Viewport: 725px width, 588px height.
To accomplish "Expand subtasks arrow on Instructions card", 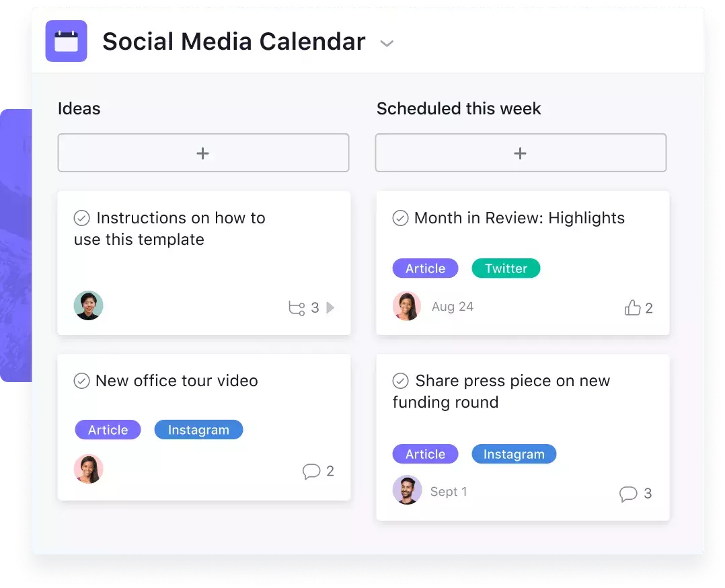I will pos(330,307).
